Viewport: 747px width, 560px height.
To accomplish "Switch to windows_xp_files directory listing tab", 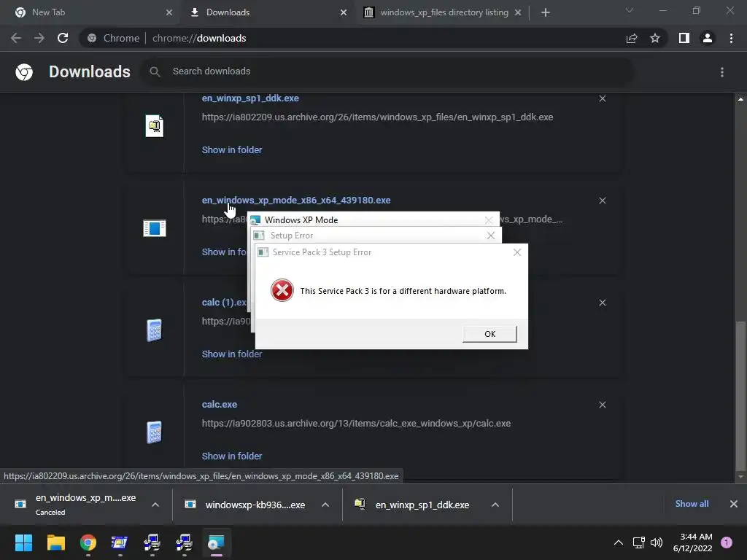I will [x=443, y=12].
